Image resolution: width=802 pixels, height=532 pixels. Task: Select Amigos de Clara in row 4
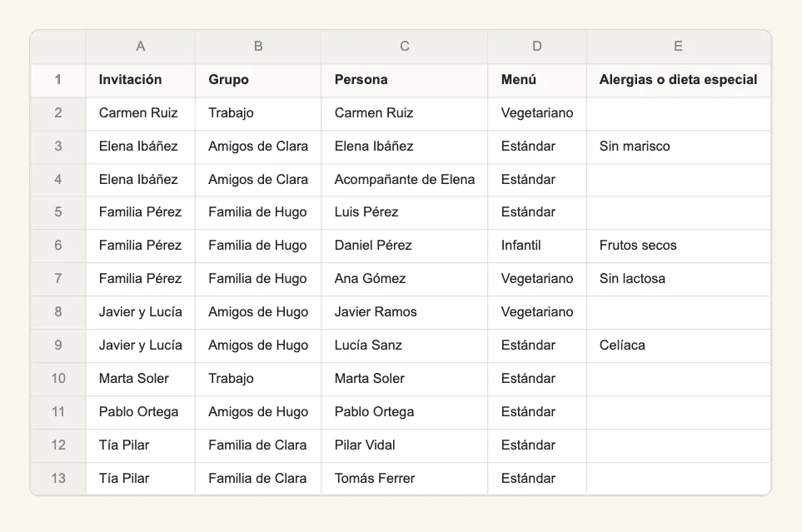(x=258, y=180)
